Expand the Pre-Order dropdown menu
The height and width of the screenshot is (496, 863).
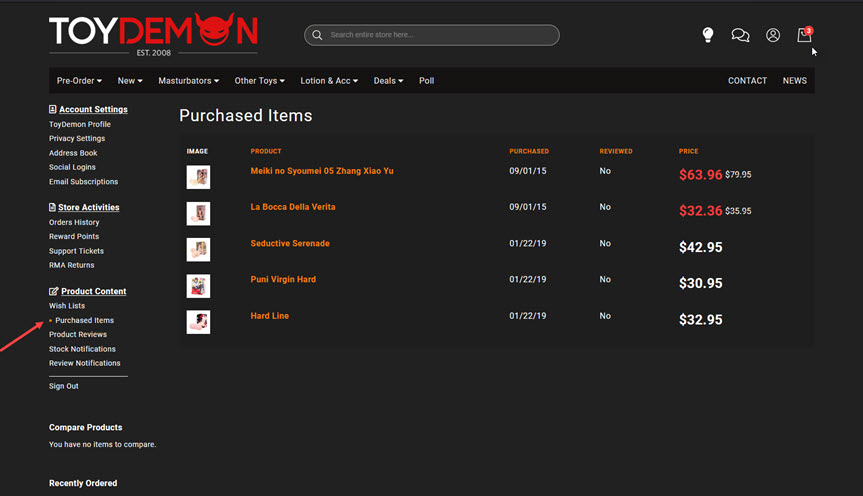pyautogui.click(x=79, y=80)
